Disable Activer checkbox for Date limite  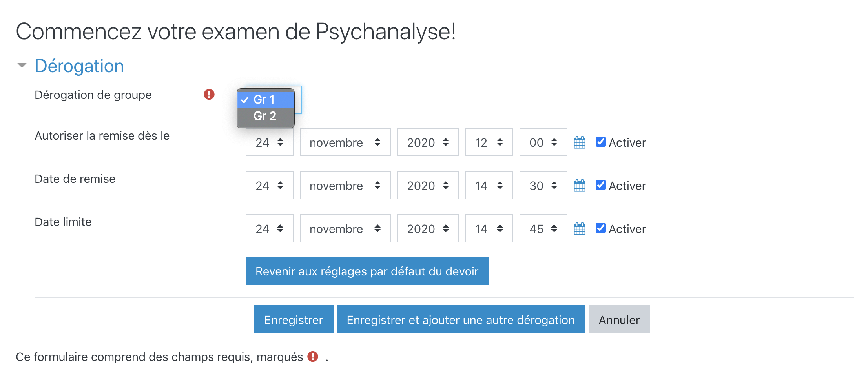600,228
